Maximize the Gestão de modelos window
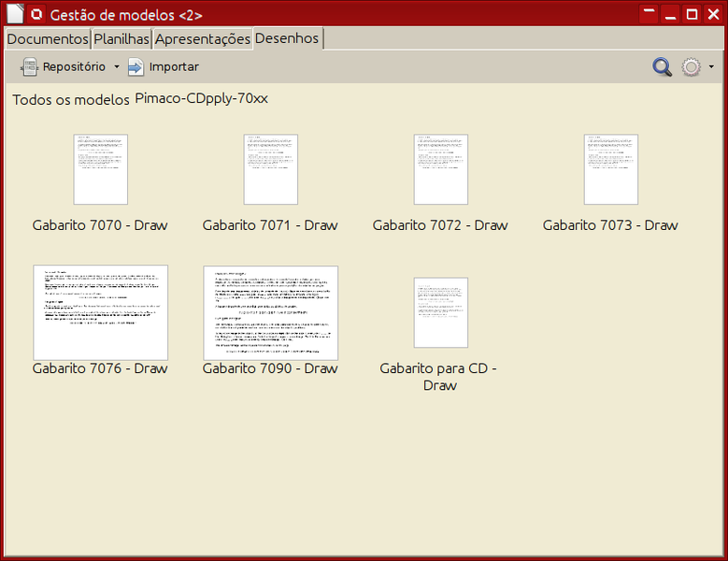This screenshot has width=728, height=561. click(x=692, y=14)
